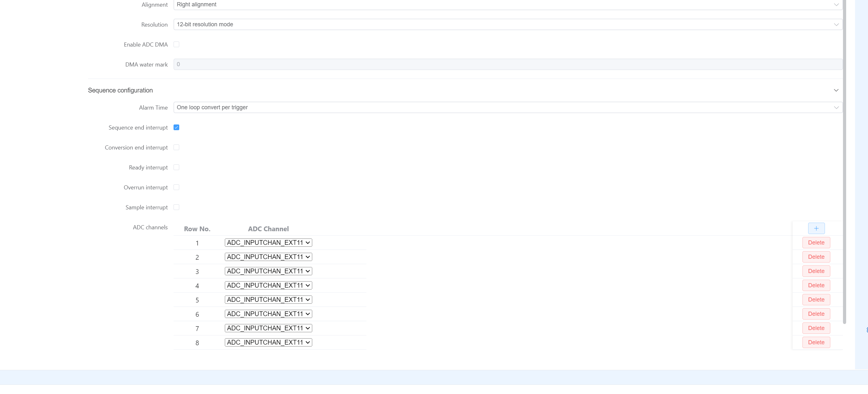Enable the ADC DMA checkbox

[176, 44]
